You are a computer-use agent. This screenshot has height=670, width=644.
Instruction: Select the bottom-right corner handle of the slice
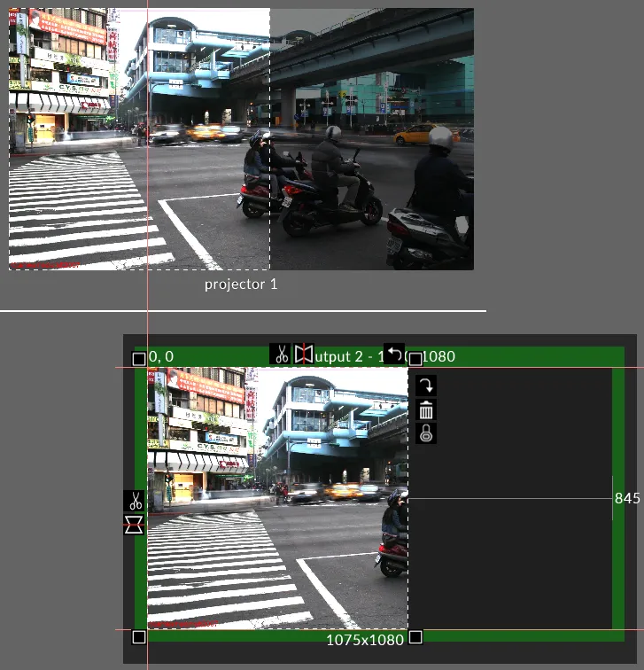point(415,637)
